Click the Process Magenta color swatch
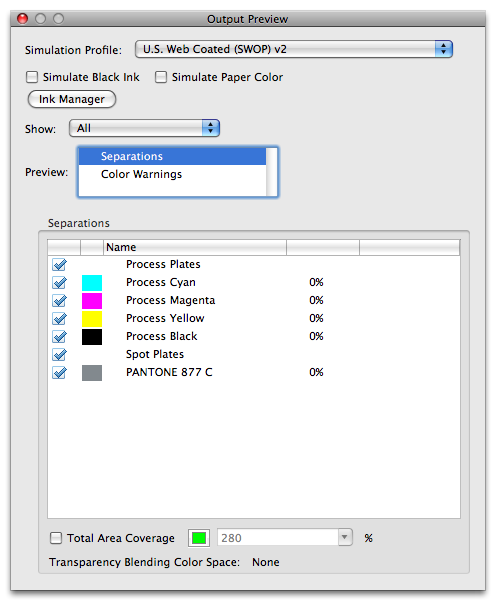 (x=92, y=301)
